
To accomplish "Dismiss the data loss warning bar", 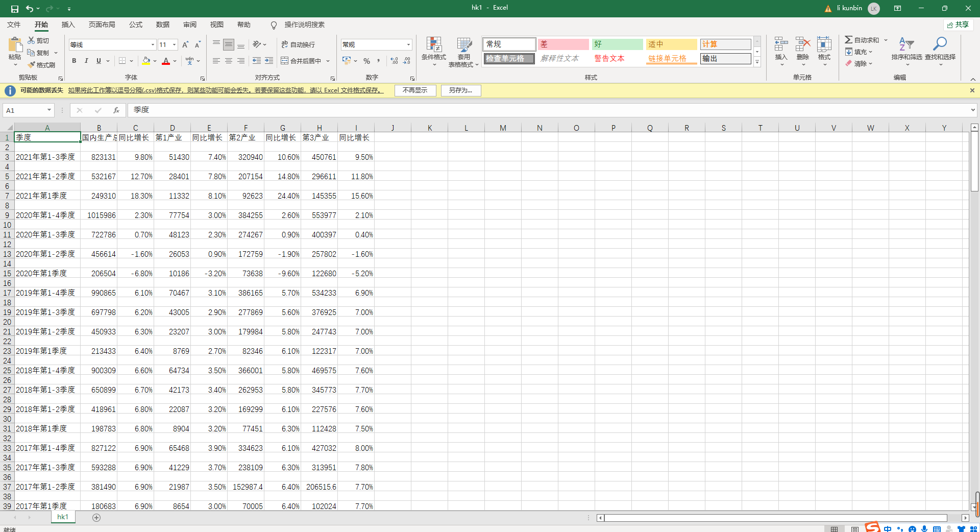I will click(972, 90).
